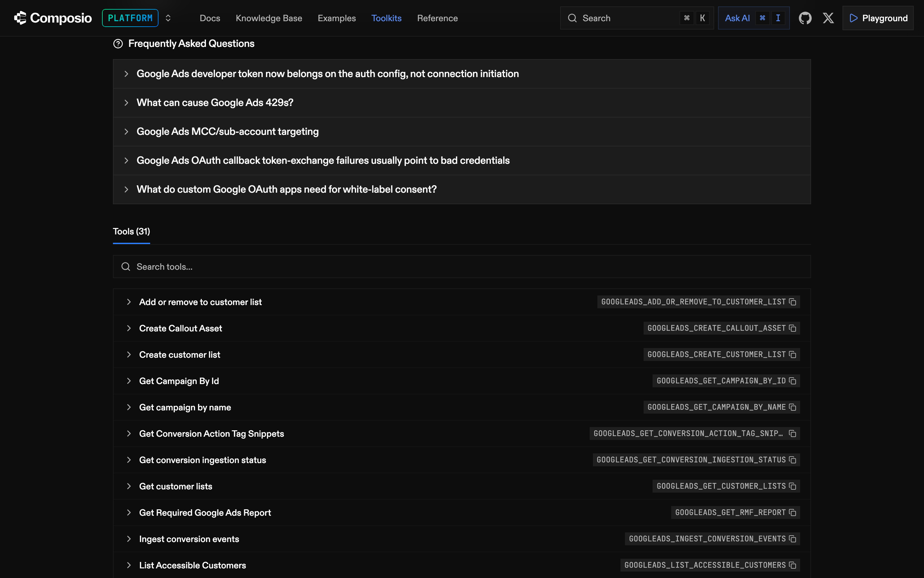Copy GOOGLEADS_GET_CAMPAIGN_BY_NAME slug

click(x=793, y=407)
